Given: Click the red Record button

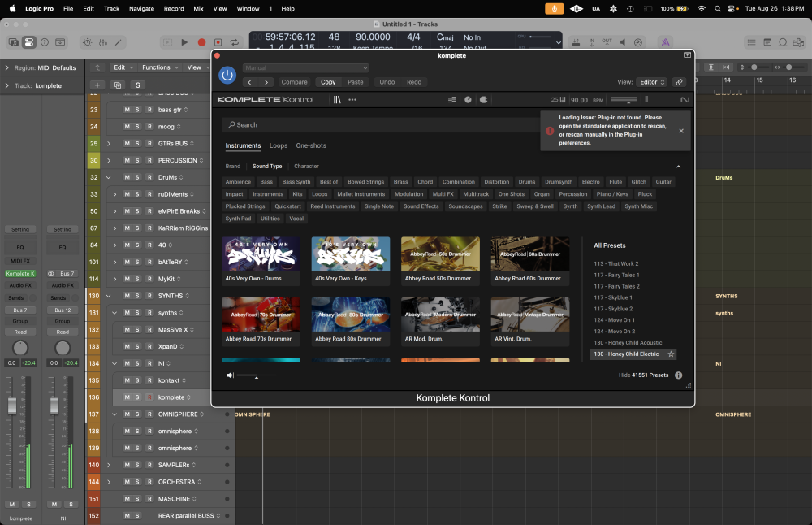Looking at the screenshot, I should click(201, 42).
